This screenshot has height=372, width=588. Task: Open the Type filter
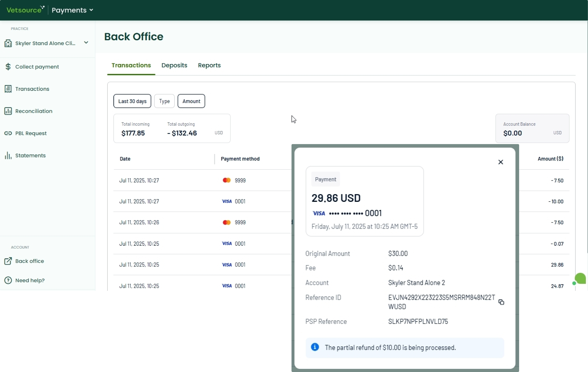pyautogui.click(x=164, y=101)
